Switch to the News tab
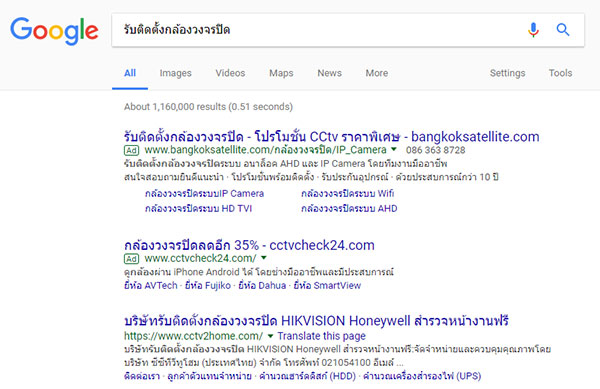The image size is (600, 389). coord(329,73)
